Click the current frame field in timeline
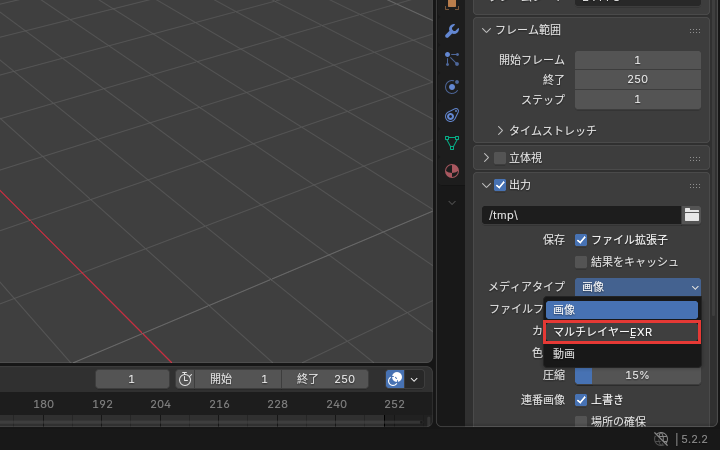Screen dimensions: 720x450 [x=132, y=379]
